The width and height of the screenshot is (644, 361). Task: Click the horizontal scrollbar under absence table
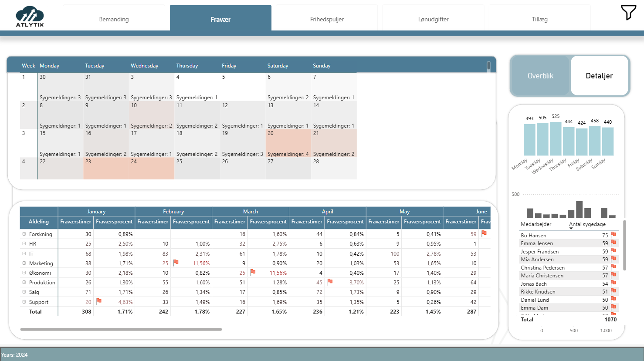(121, 329)
